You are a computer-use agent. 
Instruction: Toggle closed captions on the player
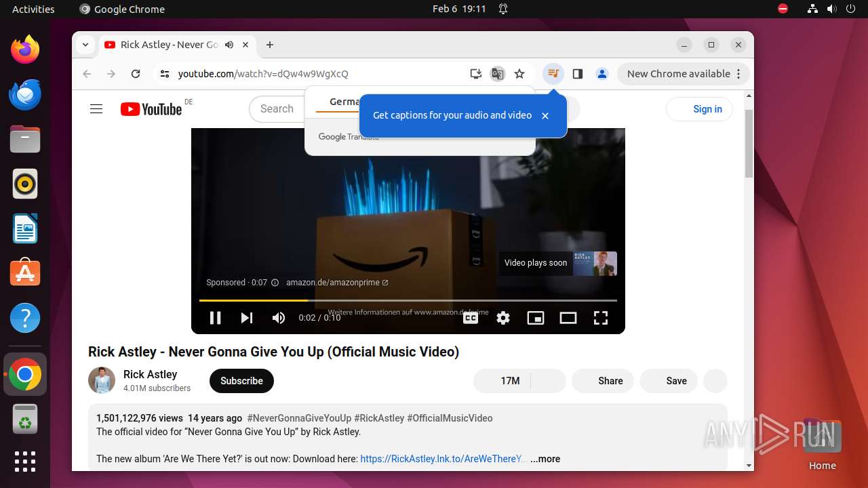(471, 318)
